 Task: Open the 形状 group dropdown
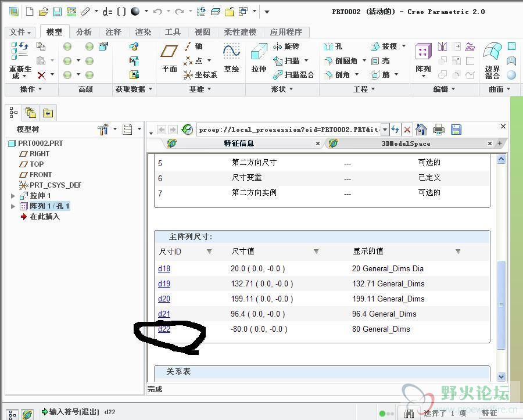click(x=282, y=89)
